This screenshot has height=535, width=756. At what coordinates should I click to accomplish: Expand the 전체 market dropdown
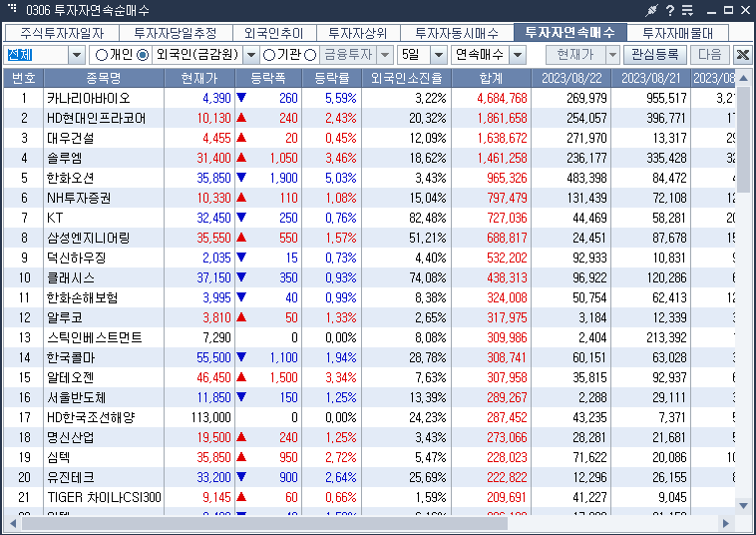click(x=77, y=55)
